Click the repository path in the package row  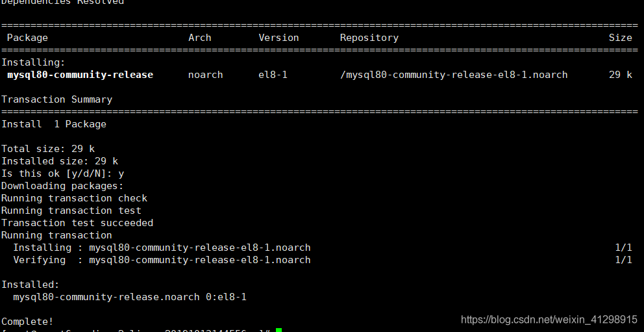tap(454, 75)
